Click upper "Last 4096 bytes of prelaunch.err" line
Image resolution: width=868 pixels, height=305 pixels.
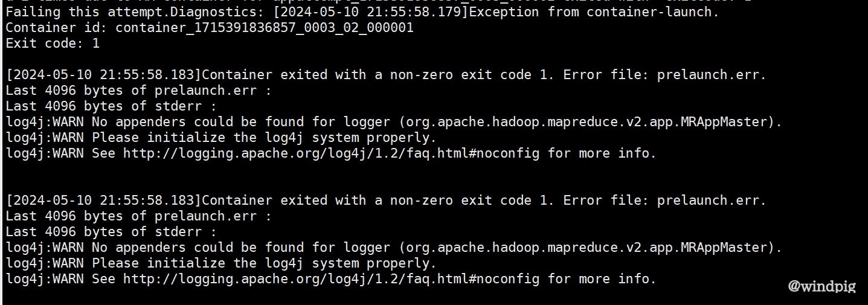pos(138,91)
